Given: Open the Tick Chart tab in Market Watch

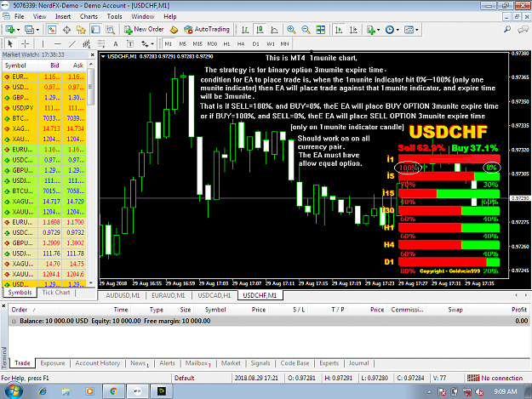Looking at the screenshot, I should tap(56, 292).
